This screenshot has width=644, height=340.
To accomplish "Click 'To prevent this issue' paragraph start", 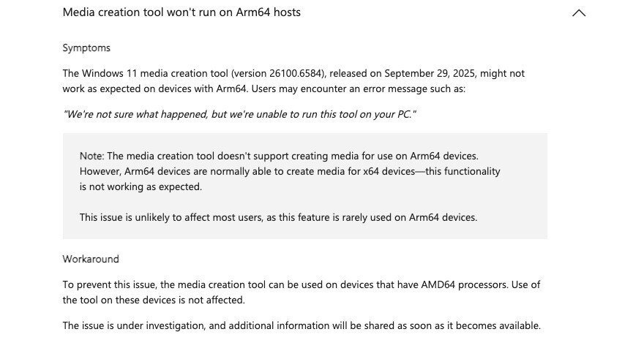I will [110, 284].
